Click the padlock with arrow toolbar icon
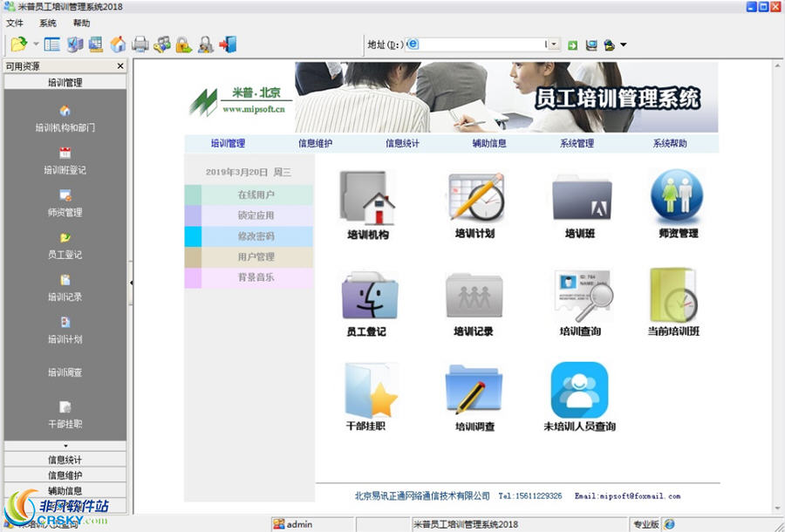 [184, 44]
